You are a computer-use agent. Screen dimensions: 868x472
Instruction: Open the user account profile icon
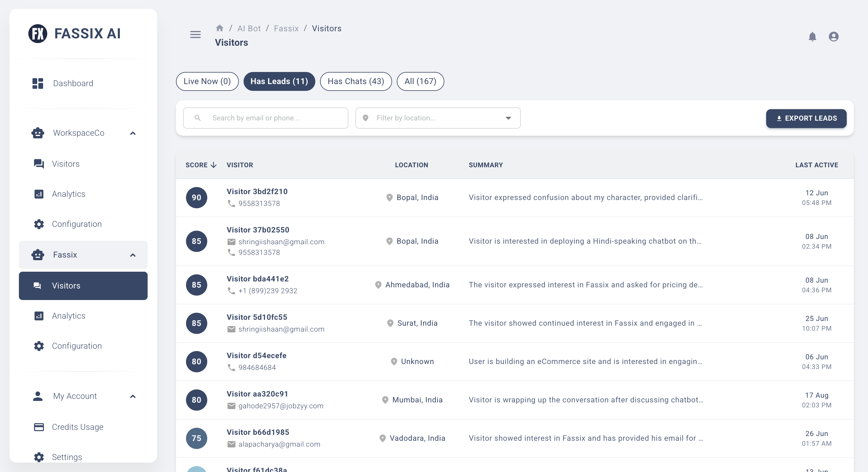click(x=833, y=36)
